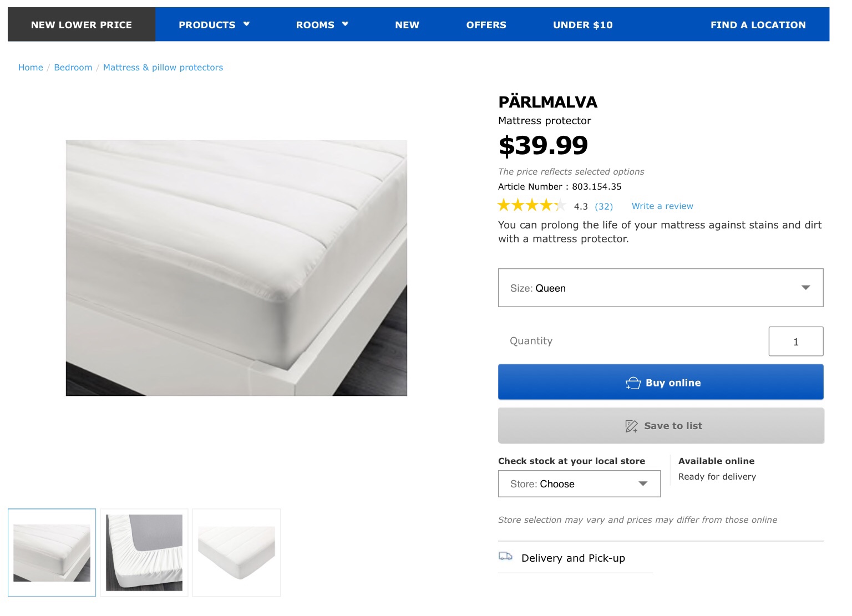Go to the Offers menu item
Screen dimensions: 852x616
tap(486, 25)
